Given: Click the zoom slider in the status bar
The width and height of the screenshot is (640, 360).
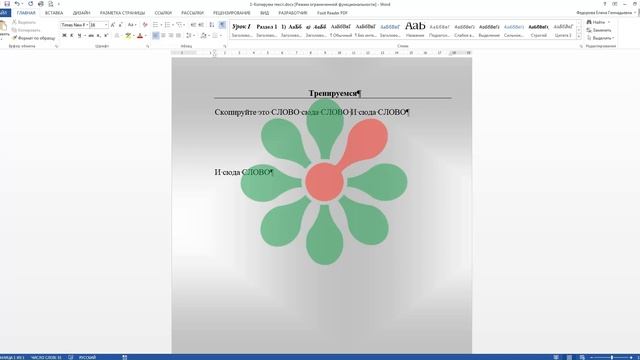Looking at the screenshot, I should point(611,357).
